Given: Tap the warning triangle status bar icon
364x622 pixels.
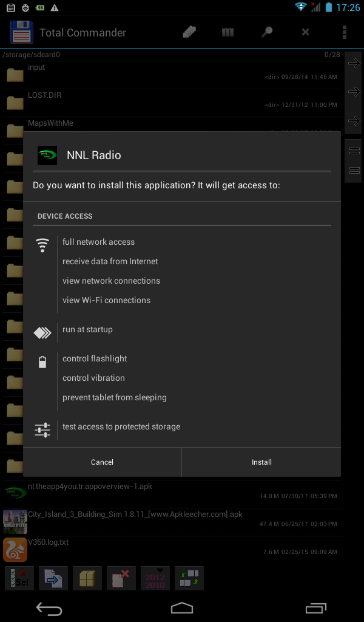Looking at the screenshot, I should (x=54, y=7).
